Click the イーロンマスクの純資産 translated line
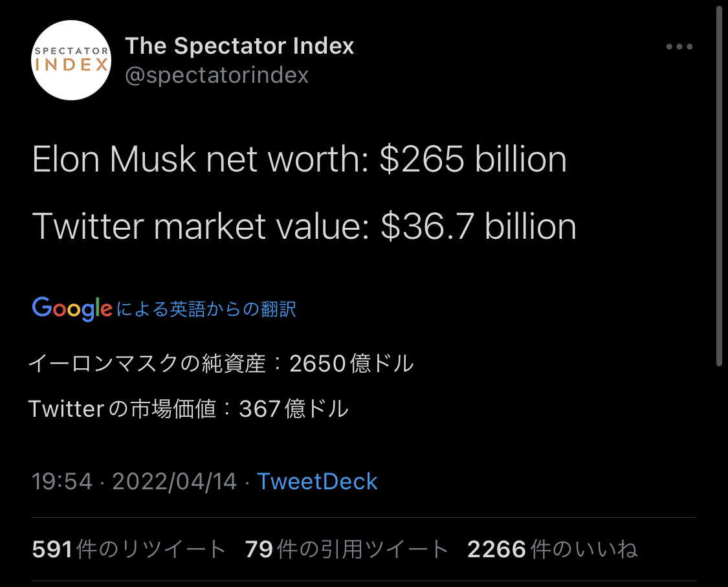The width and height of the screenshot is (728, 587). point(221,363)
